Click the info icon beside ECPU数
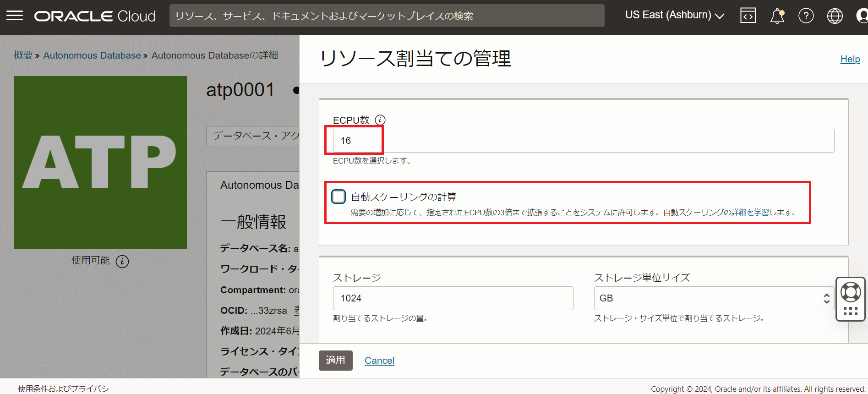 tap(380, 120)
